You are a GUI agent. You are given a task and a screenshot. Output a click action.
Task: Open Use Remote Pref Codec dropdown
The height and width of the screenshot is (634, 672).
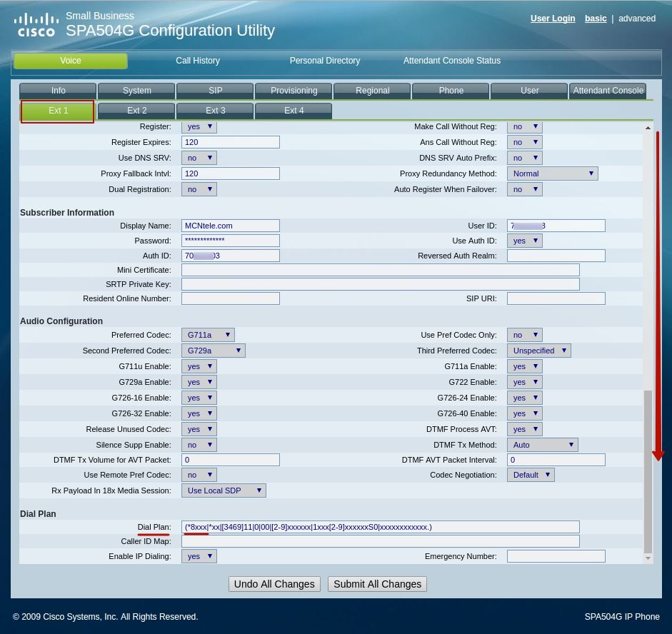(199, 475)
